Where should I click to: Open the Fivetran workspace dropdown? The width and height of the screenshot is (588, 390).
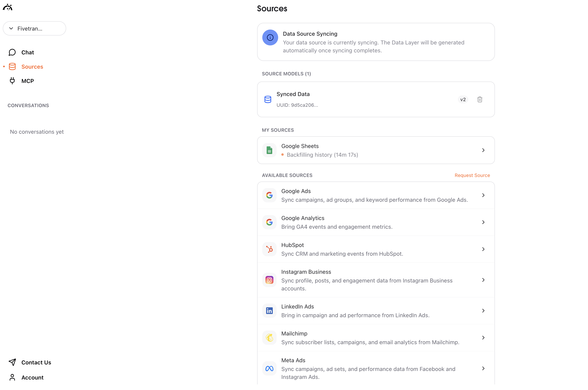pos(34,28)
